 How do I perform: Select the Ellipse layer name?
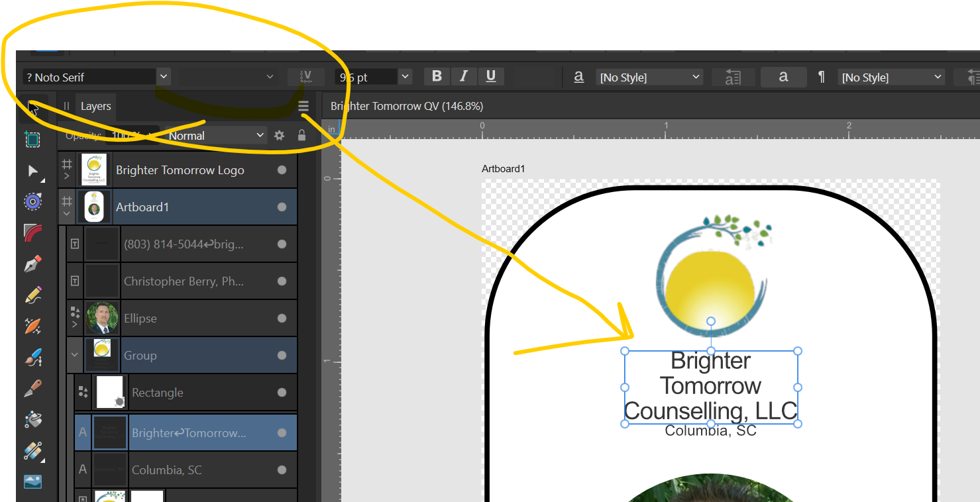coord(140,319)
